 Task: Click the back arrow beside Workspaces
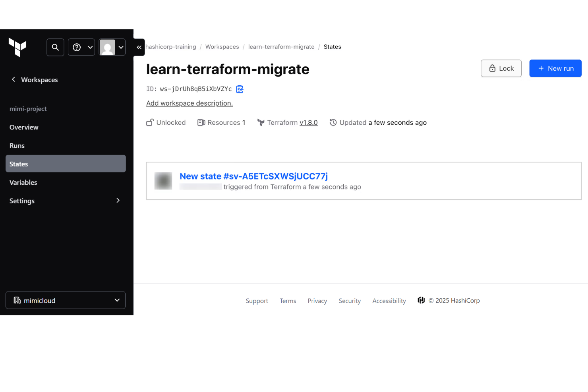pyautogui.click(x=13, y=79)
